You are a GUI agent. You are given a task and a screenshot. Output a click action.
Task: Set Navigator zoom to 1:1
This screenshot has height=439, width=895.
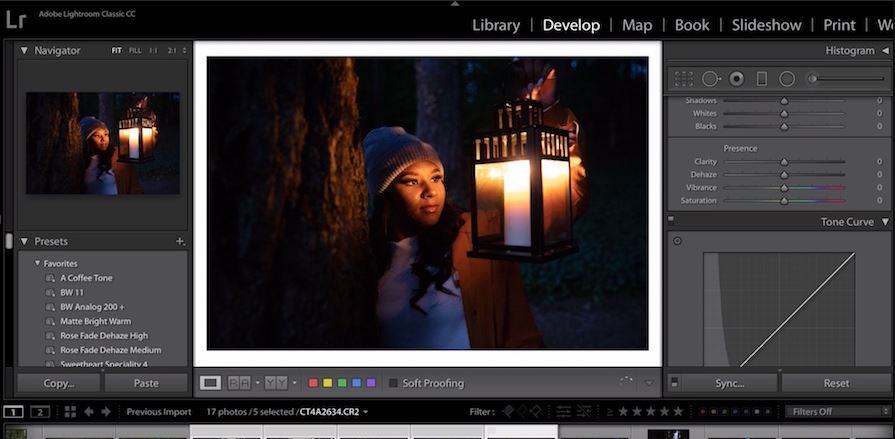click(153, 50)
